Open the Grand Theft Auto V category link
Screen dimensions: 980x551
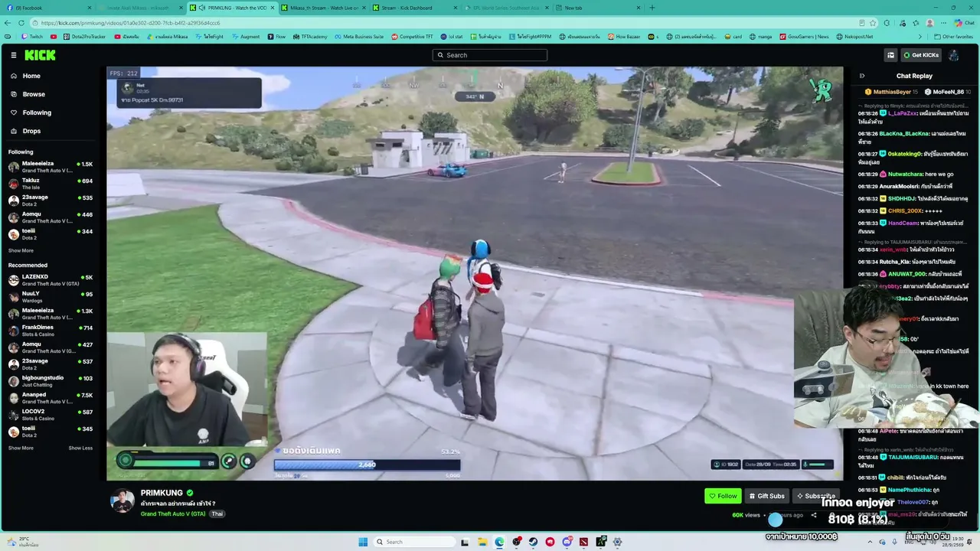172,514
